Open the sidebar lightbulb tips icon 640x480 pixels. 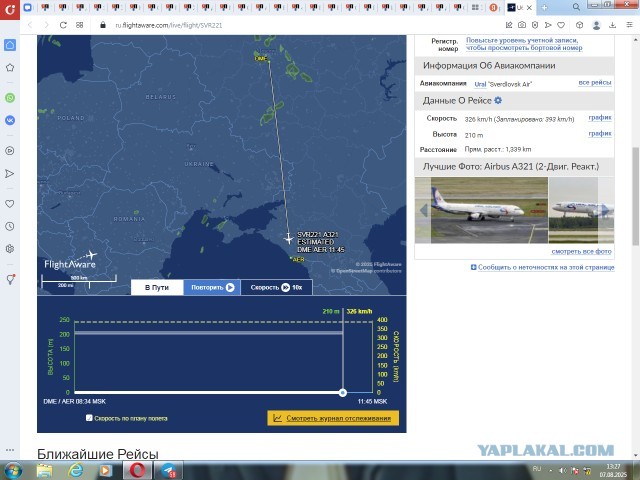point(10,279)
